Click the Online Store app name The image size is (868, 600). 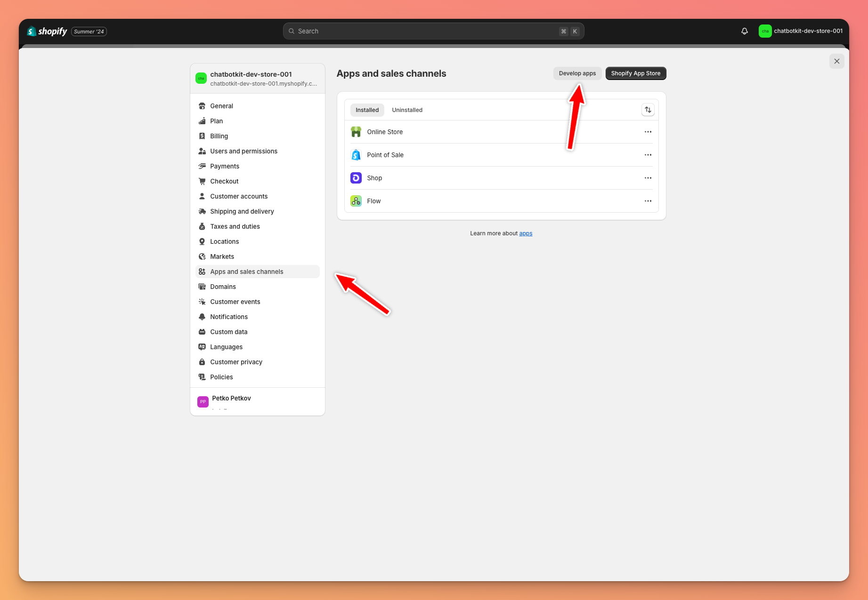(385, 132)
